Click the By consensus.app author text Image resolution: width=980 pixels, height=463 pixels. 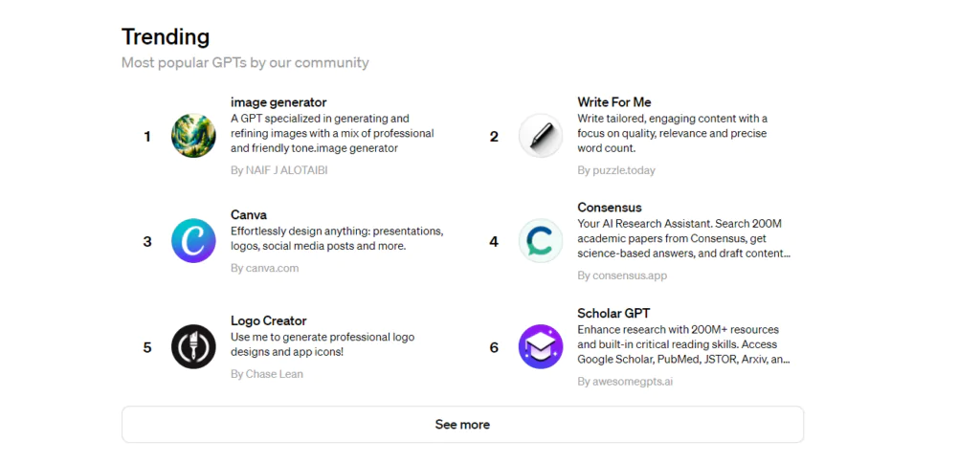pyautogui.click(x=622, y=276)
